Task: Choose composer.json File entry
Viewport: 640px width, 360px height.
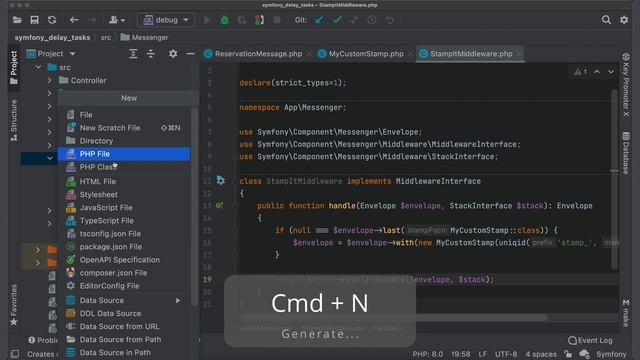Action: (124, 273)
